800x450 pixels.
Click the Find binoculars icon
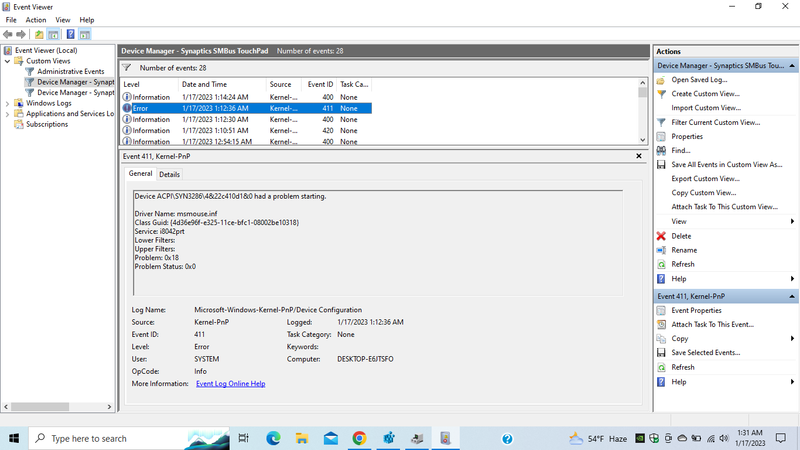661,151
